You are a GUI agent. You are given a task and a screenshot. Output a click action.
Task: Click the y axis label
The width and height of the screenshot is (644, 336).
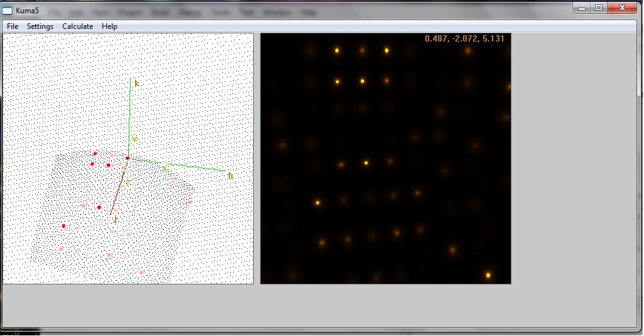[x=134, y=139]
